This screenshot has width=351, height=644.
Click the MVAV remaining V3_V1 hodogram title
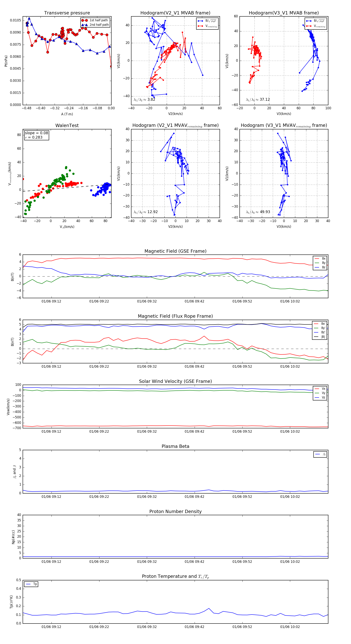284,125
